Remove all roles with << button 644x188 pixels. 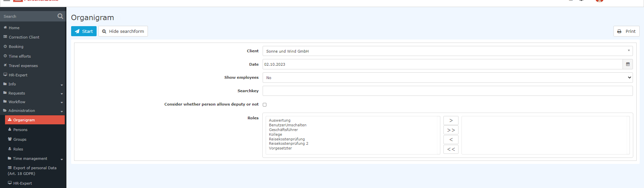451,149
